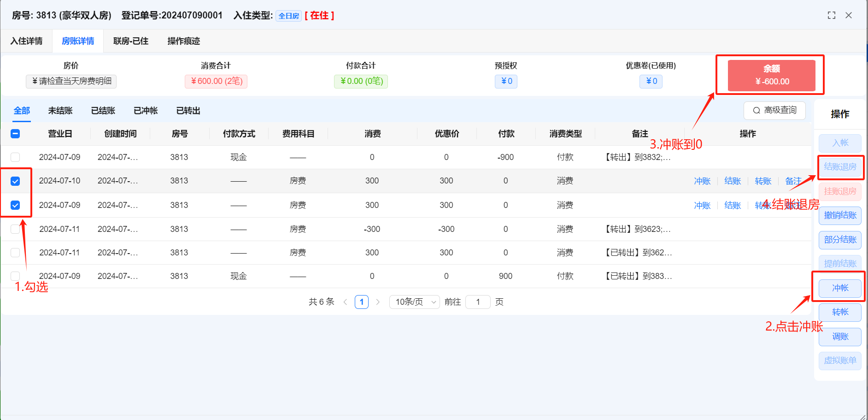
Task: Uncheck the 2024-07-10 房费 row checkbox
Action: [x=15, y=181]
